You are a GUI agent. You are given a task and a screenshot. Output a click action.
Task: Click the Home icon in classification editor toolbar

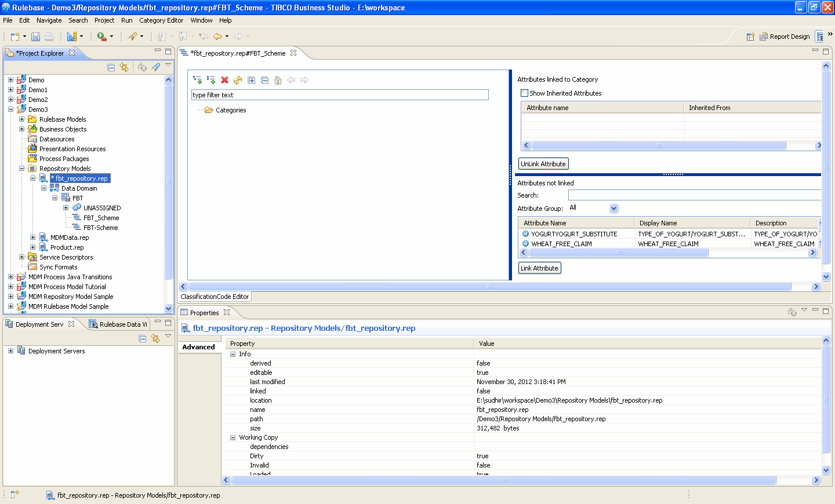tap(278, 80)
